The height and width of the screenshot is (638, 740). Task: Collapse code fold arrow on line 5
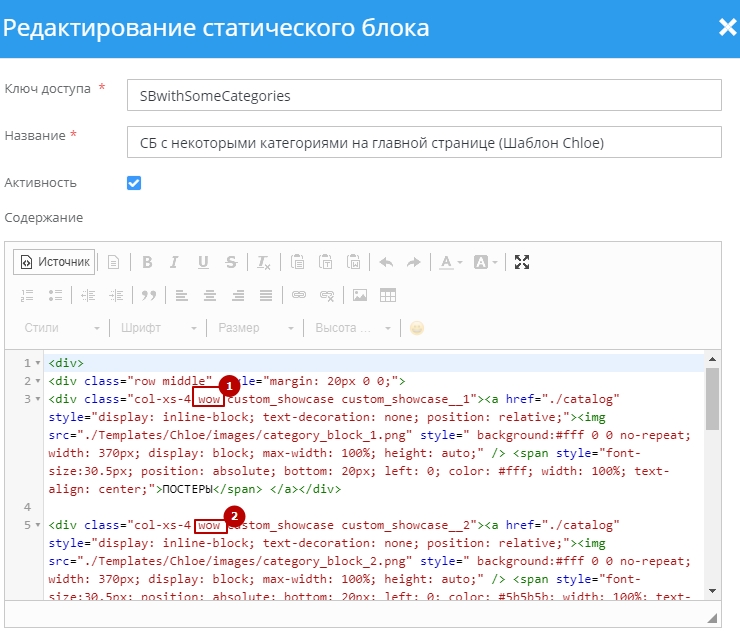pos(38,525)
